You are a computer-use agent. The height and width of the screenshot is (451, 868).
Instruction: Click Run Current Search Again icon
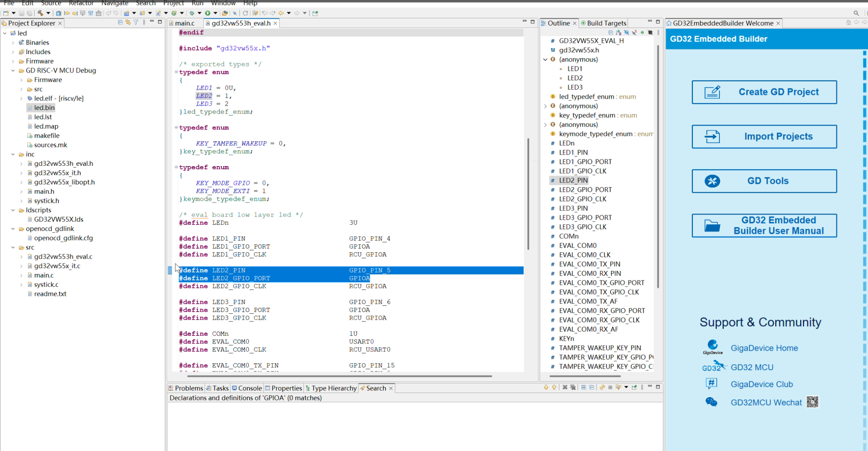[x=602, y=387]
